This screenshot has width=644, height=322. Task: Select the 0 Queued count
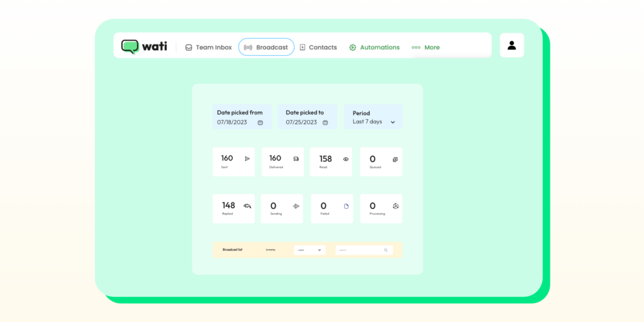coord(372,159)
